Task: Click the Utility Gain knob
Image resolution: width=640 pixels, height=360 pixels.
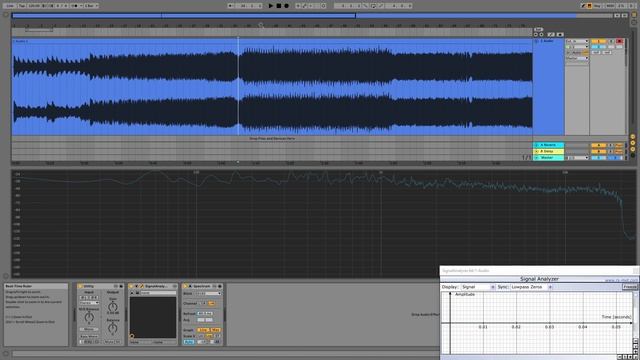Action: pyautogui.click(x=113, y=307)
